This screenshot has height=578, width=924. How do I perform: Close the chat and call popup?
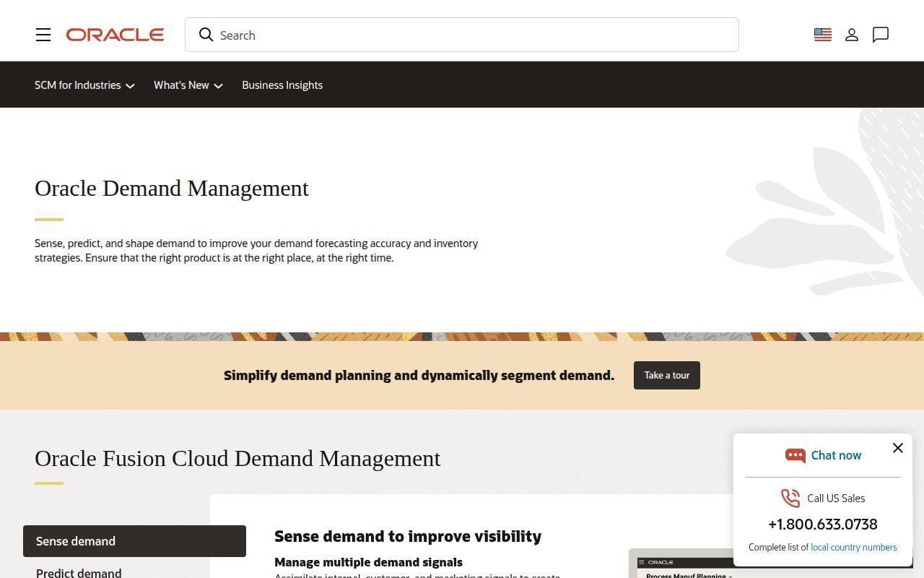pos(898,448)
